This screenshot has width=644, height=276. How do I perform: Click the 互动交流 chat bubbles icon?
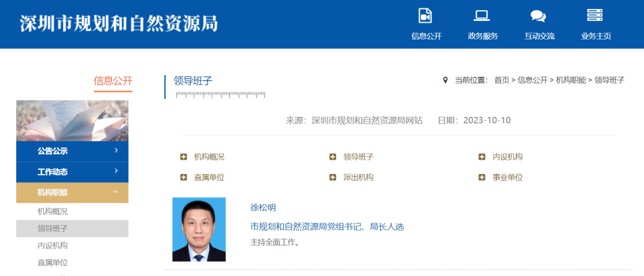(x=538, y=16)
